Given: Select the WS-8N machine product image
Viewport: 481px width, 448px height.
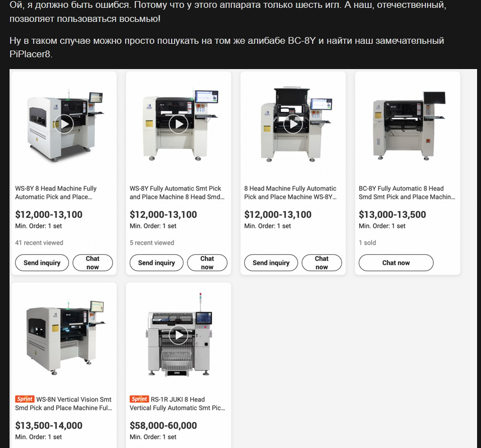Looking at the screenshot, I should (64, 336).
